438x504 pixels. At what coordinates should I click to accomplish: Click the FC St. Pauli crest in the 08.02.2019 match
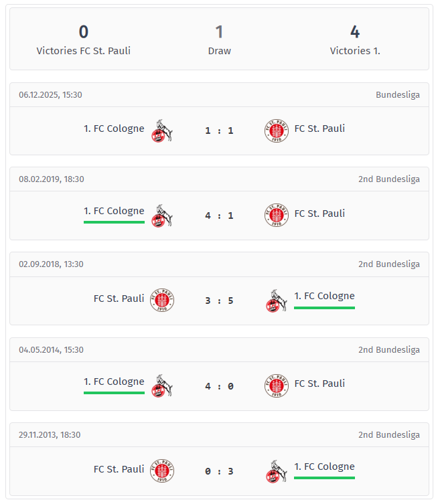pyautogui.click(x=276, y=216)
